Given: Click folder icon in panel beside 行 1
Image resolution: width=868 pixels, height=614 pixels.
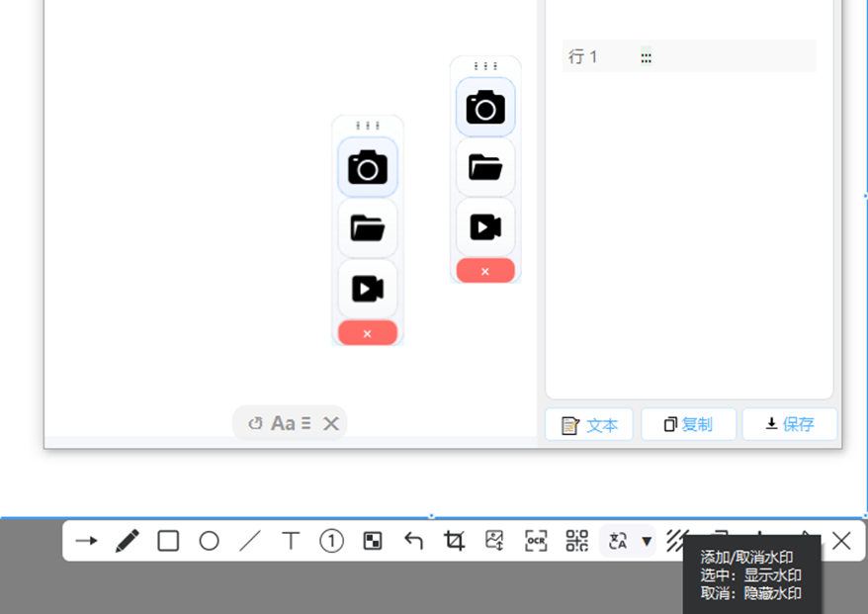Looking at the screenshot, I should (485, 167).
